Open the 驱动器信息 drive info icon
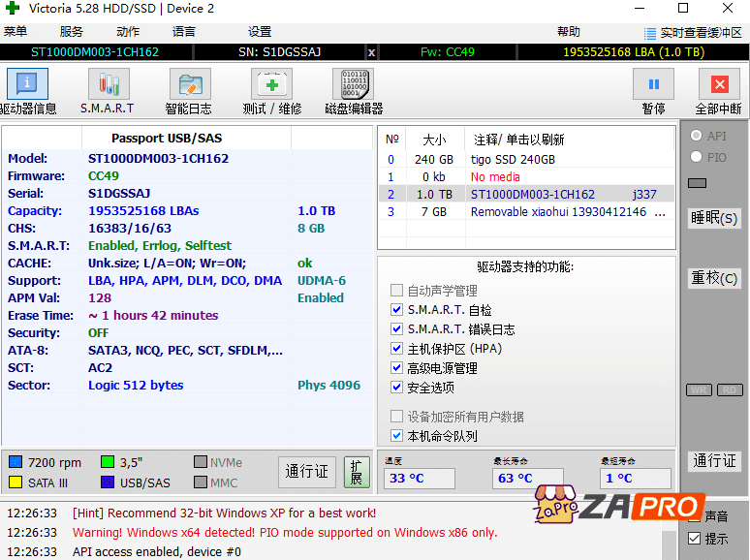This screenshot has height=560, width=750. point(27,85)
